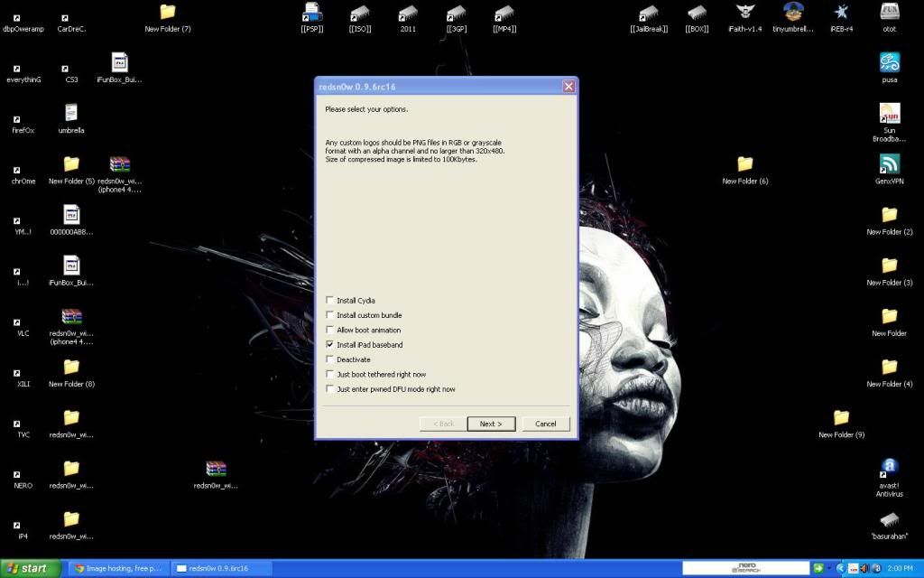Open avast! Antivirus desktop icon

[x=890, y=478]
